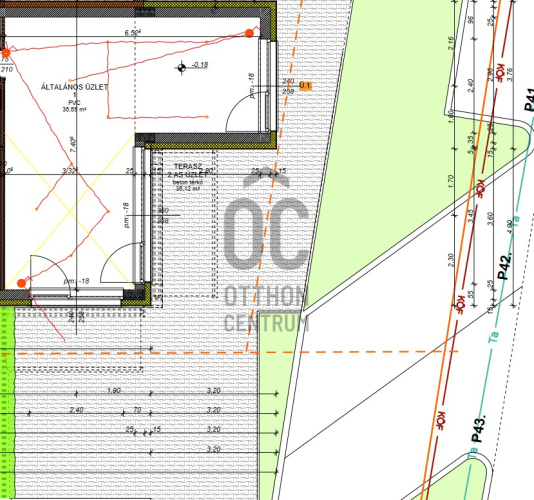
Task: Click the OC Otthon Centrum watermark logo
Action: click(266, 251)
